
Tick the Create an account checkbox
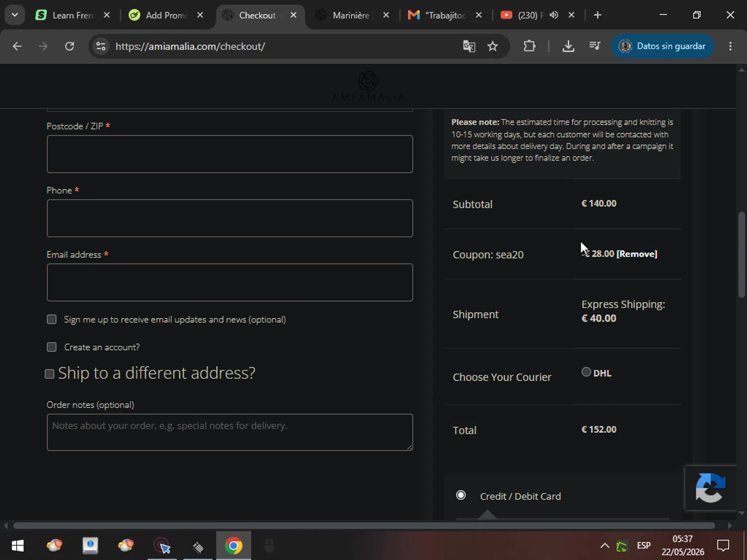tap(52, 347)
